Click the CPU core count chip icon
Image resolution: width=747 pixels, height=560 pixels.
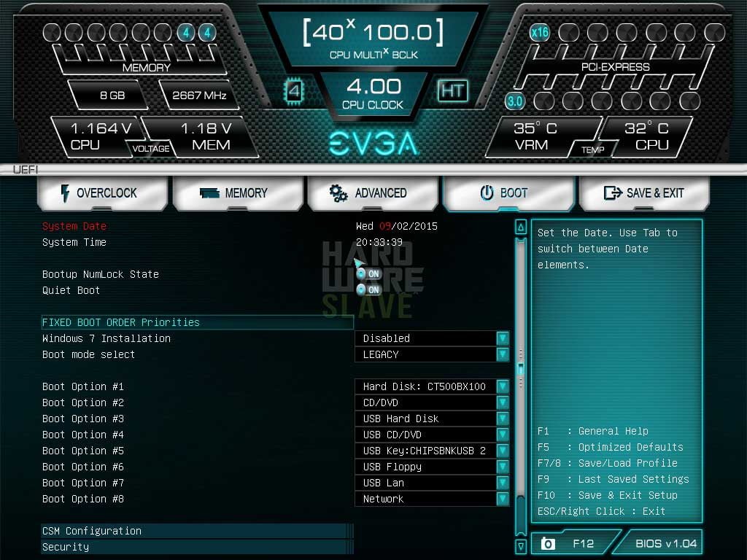point(294,90)
